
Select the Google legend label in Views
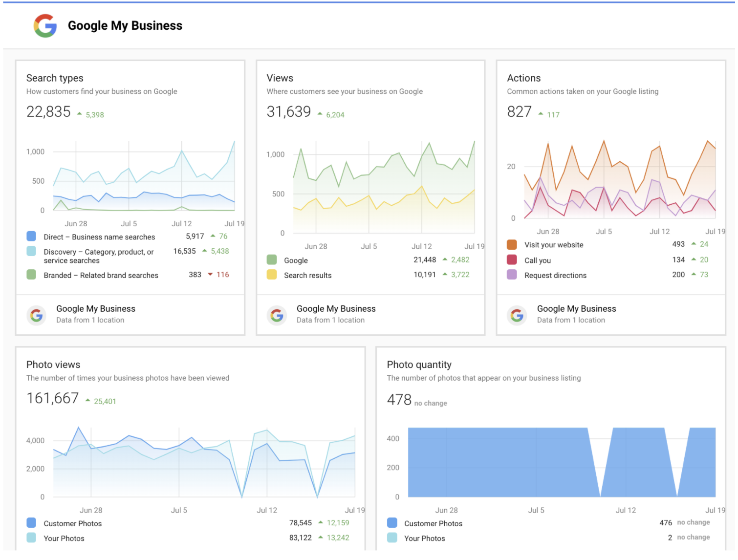296,261
